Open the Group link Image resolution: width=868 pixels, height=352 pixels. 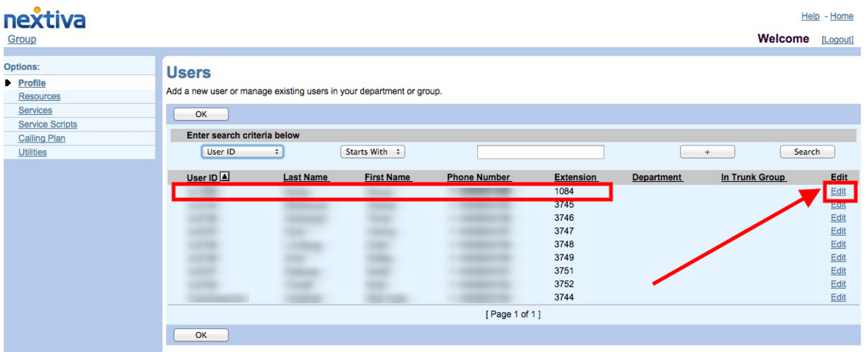tap(22, 39)
